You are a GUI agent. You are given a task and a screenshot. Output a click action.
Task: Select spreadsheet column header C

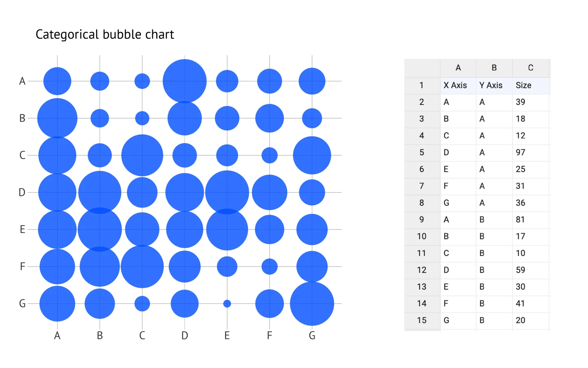[530, 68]
